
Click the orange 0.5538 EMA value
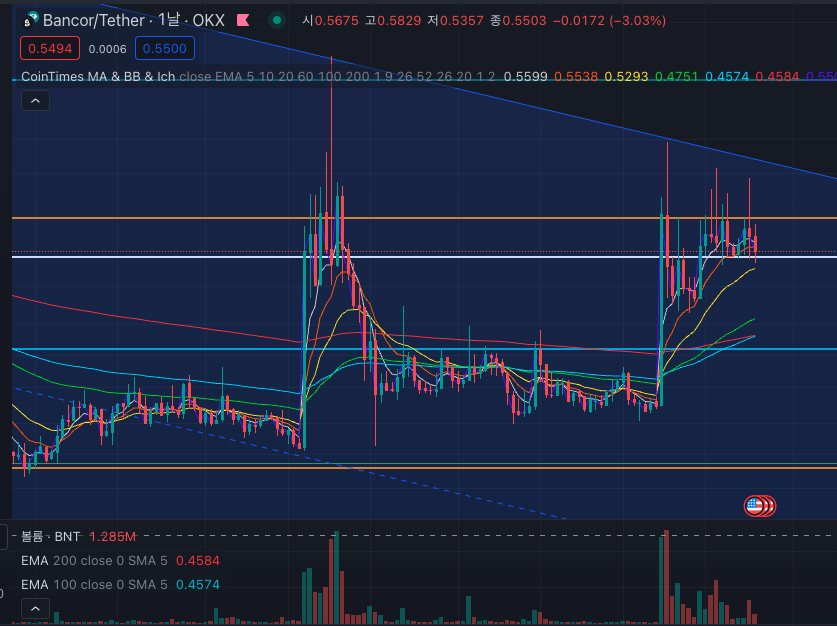tap(576, 76)
